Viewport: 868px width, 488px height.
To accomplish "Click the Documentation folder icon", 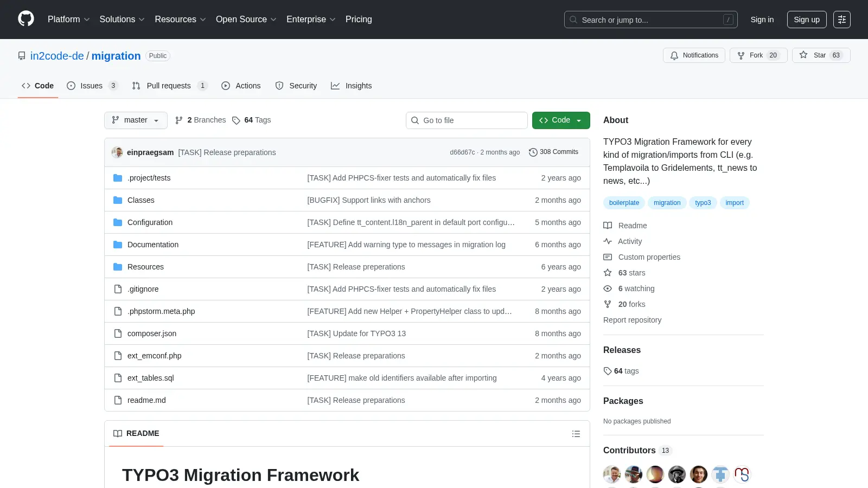I will [x=118, y=245].
